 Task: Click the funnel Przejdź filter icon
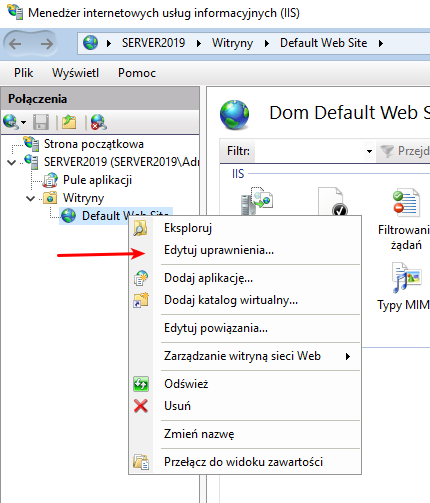[x=387, y=151]
